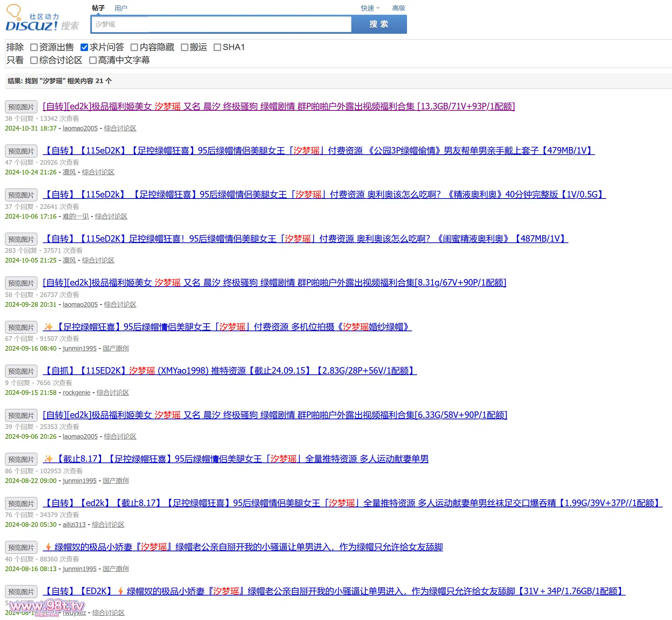Viewport: 672px width, 620px height.
Task: Click 预览图片 for the 2024-09-16 08:40 post
Action: 21,327
